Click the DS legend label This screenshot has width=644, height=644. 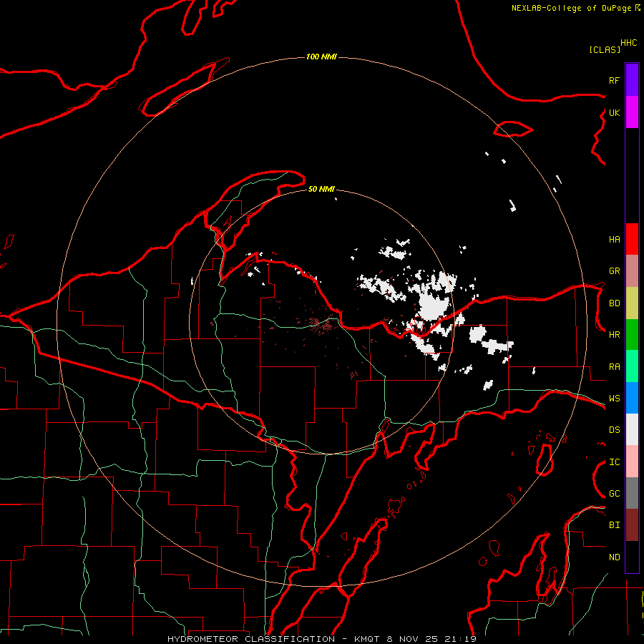614,430
